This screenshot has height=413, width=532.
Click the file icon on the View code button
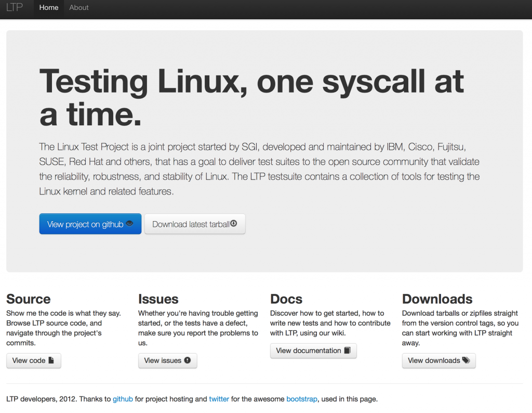click(50, 360)
